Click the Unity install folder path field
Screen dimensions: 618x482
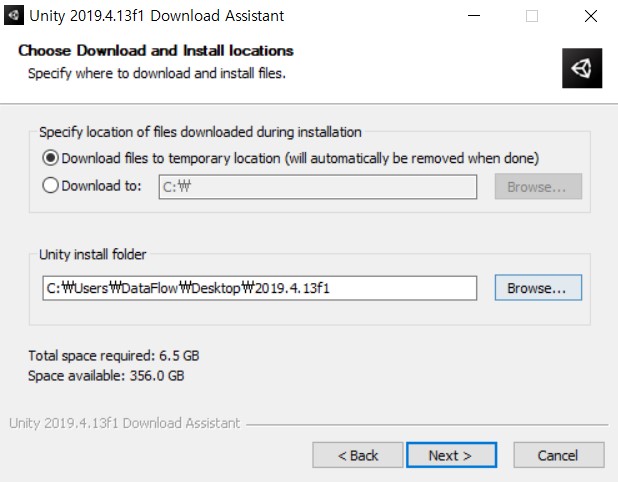[x=260, y=288]
